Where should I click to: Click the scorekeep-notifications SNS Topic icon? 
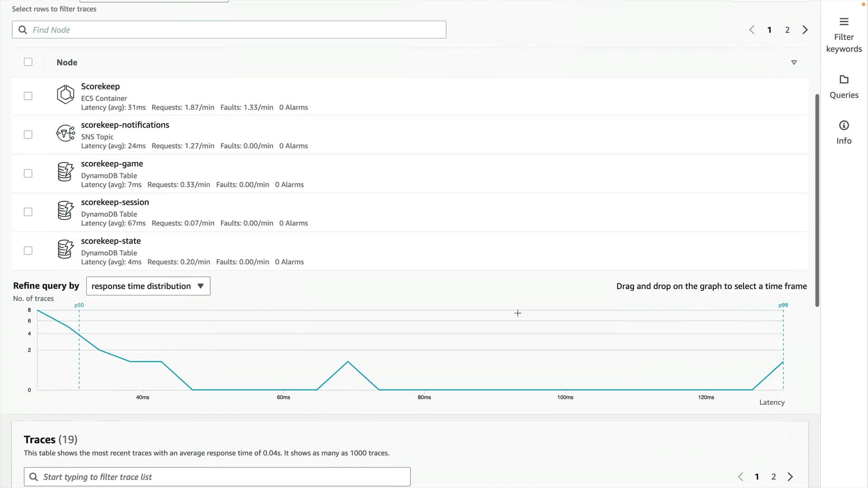click(65, 133)
